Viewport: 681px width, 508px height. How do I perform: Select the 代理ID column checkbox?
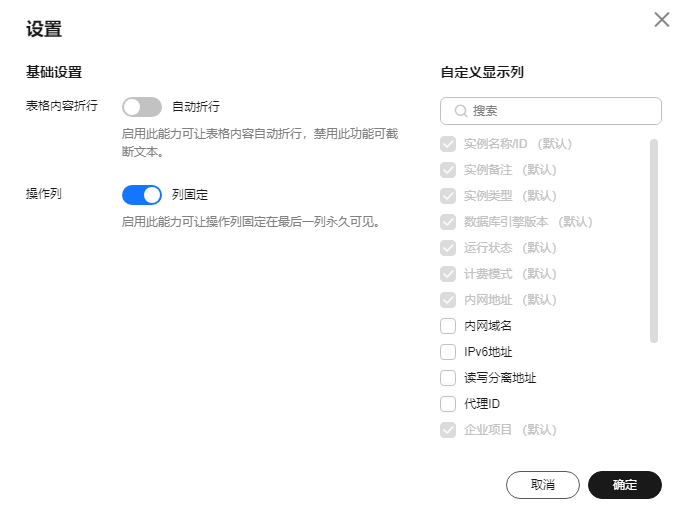point(448,404)
